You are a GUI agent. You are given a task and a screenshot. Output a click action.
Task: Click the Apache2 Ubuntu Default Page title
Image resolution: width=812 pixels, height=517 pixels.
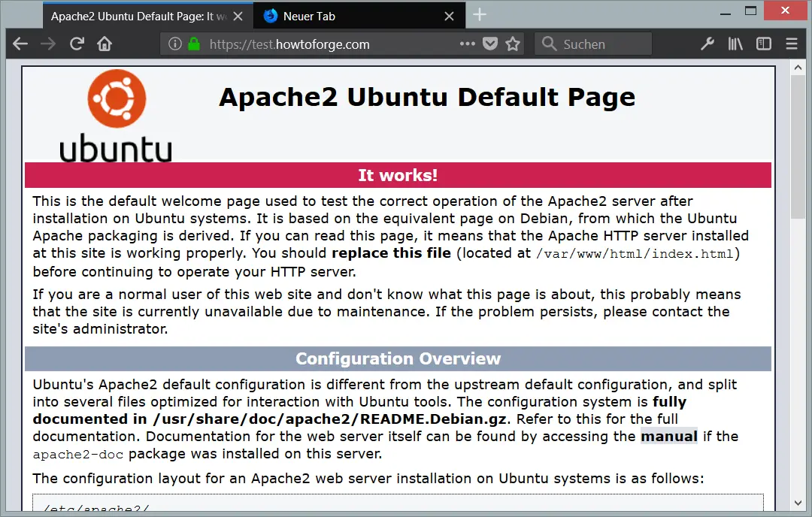tap(427, 97)
